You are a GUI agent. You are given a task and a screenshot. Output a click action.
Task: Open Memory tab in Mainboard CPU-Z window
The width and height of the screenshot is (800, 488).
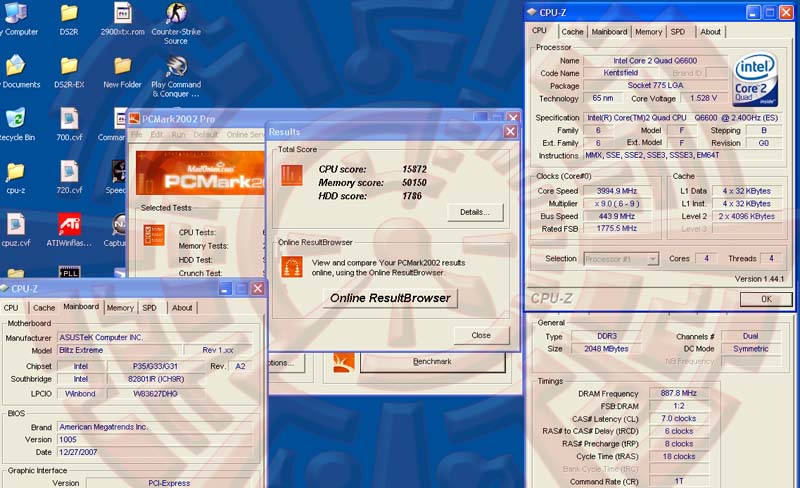(x=120, y=308)
